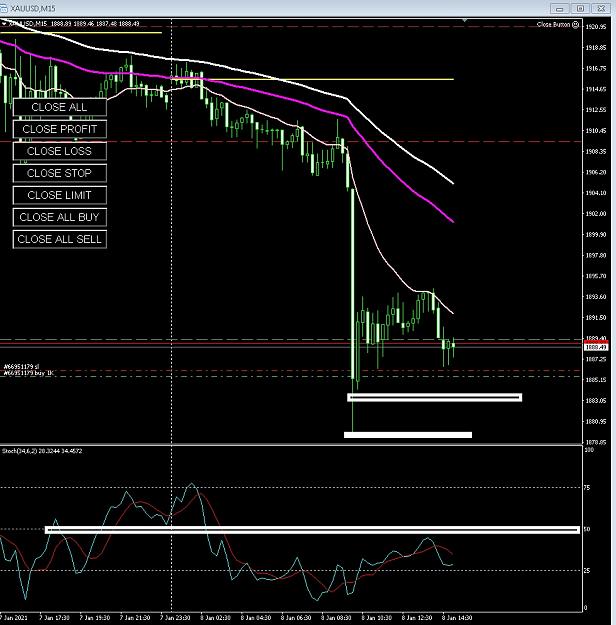Click the '8 Jan 14:30' time axis label
616x625 pixels.
[457, 617]
